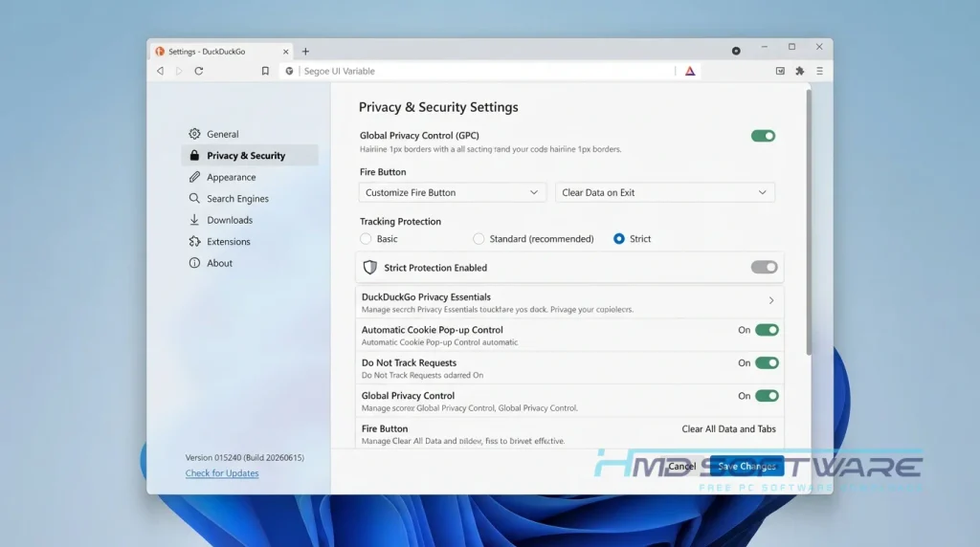This screenshot has height=547, width=980.
Task: Click the browser back arrow
Action: pyautogui.click(x=161, y=71)
